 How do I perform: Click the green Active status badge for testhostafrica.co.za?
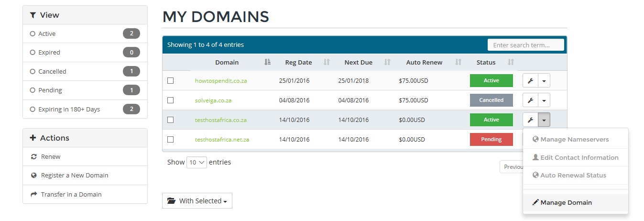pyautogui.click(x=491, y=120)
